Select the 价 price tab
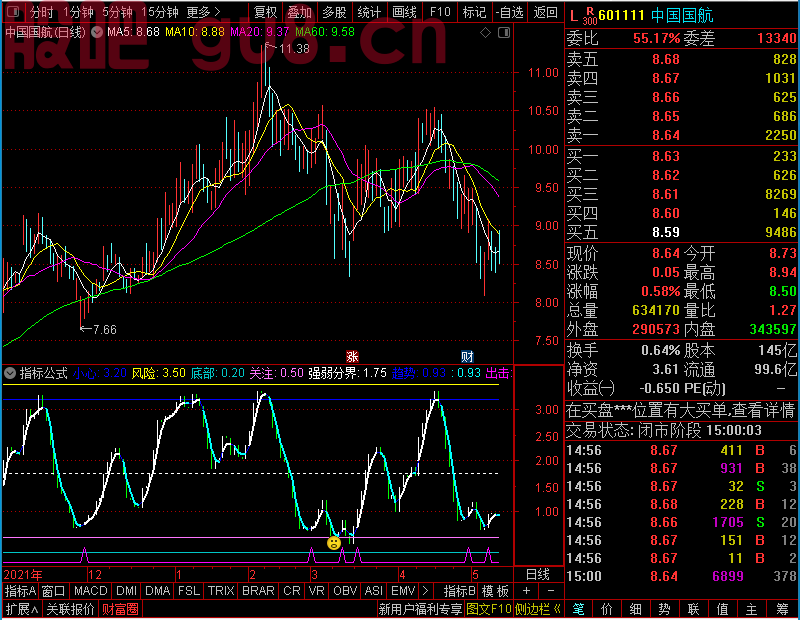 click(607, 609)
